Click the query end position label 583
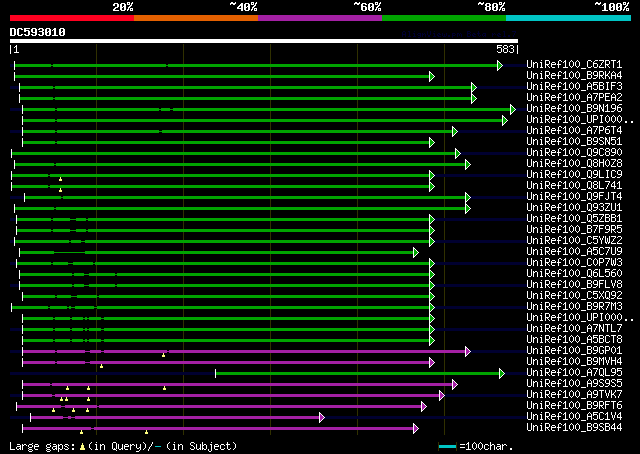 pyautogui.click(x=505, y=49)
